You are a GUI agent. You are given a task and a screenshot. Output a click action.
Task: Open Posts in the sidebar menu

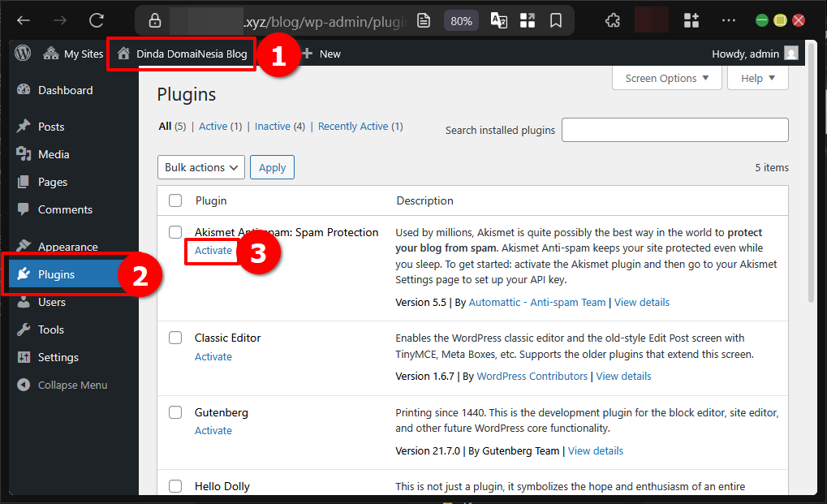[51, 127]
